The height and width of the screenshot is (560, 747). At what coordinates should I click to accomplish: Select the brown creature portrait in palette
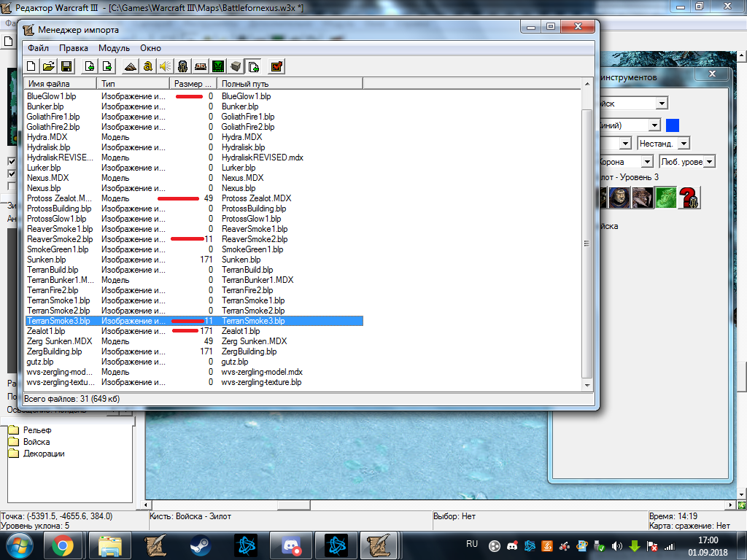643,197
